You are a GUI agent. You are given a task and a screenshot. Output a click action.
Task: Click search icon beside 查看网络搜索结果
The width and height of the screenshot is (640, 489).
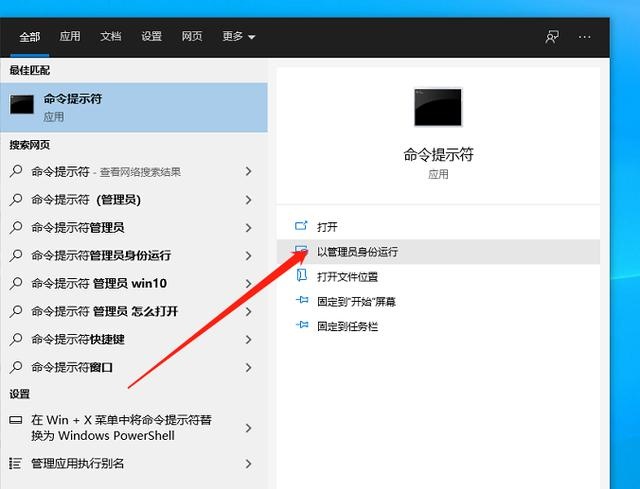[x=16, y=171]
